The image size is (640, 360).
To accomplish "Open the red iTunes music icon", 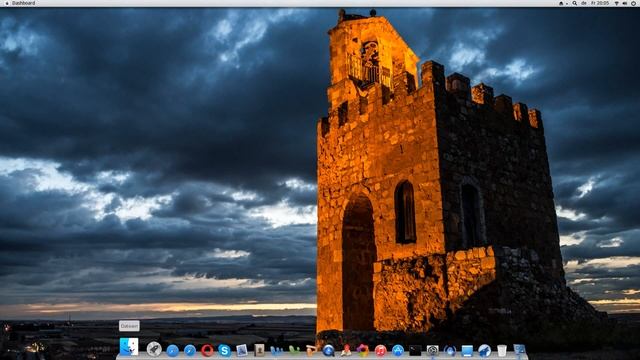I will pos(380,350).
